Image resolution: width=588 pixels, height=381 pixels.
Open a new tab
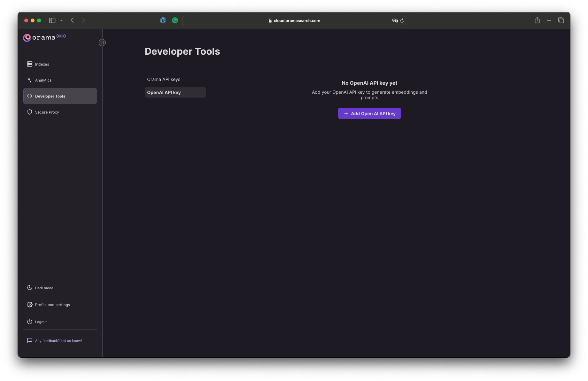point(549,20)
